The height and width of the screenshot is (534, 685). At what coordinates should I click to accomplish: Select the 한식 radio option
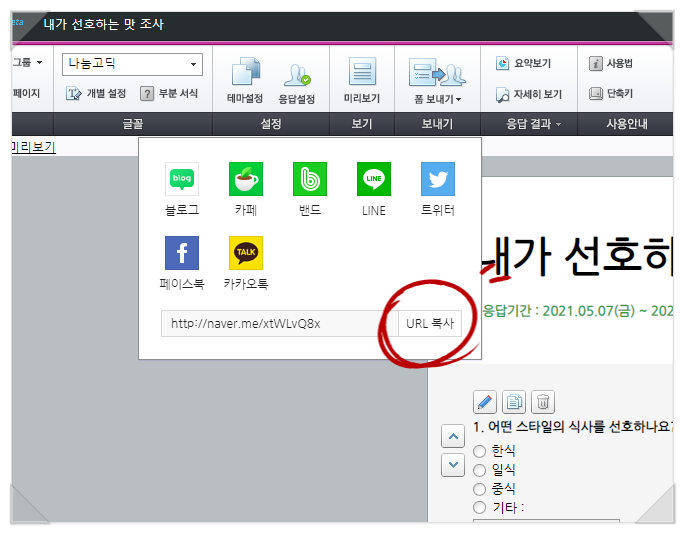(480, 451)
